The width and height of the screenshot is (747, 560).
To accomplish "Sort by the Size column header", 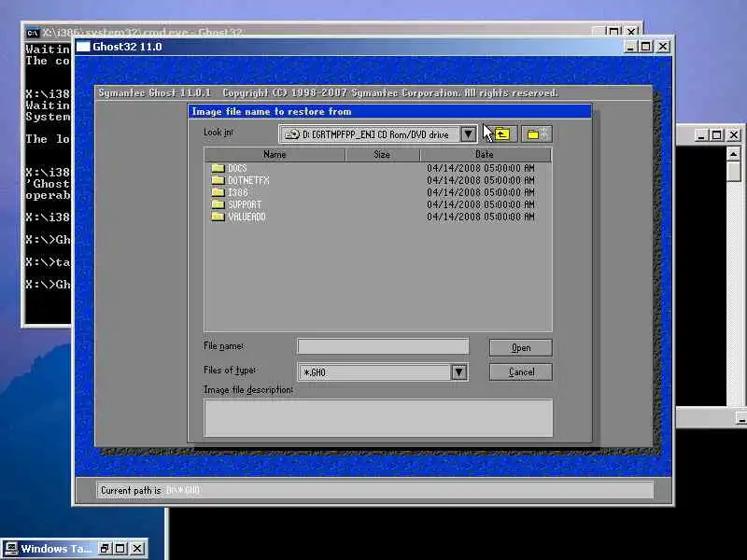I will 382,154.
